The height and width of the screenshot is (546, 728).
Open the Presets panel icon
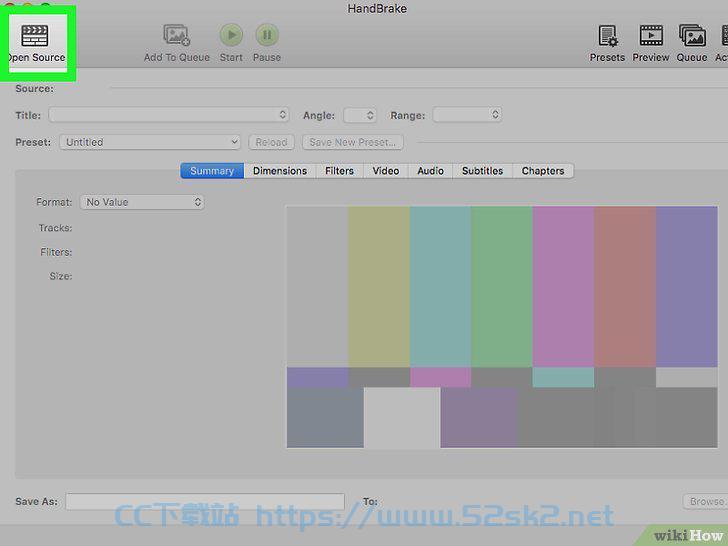[x=607, y=36]
